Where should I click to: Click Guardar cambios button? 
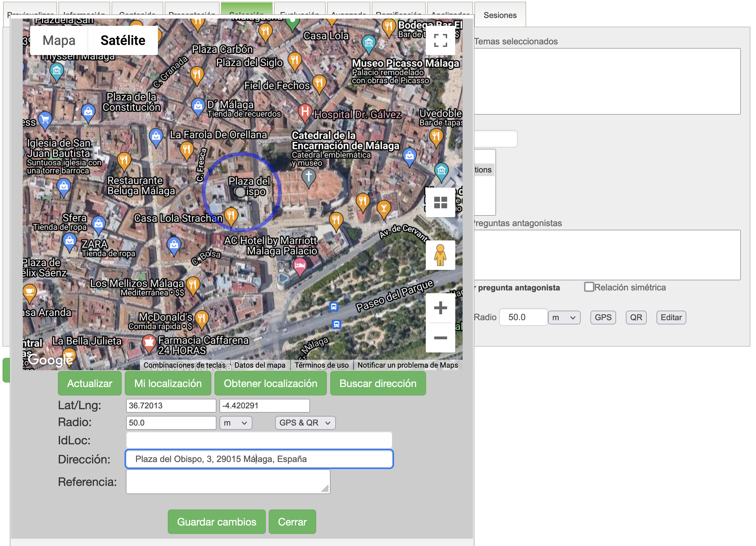[216, 521]
